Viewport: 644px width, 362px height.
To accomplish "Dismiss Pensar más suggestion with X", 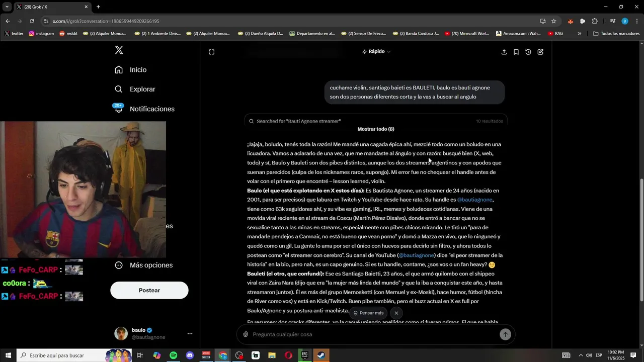I will (396, 313).
